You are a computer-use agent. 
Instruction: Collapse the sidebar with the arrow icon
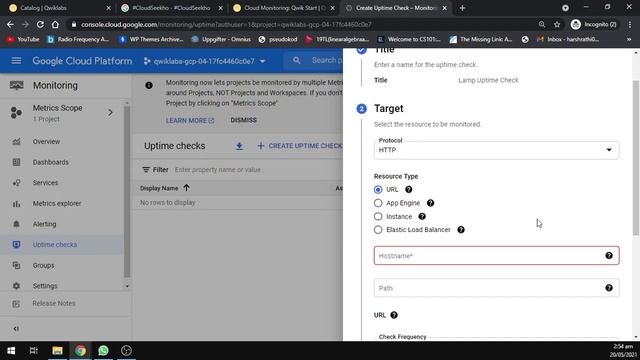pyautogui.click(x=16, y=329)
